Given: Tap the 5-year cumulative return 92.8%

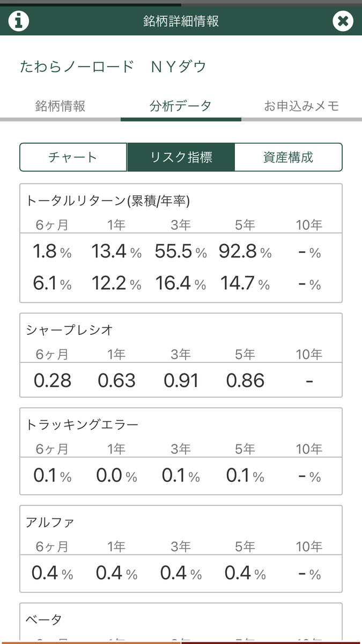Looking at the screenshot, I should pos(245,252).
